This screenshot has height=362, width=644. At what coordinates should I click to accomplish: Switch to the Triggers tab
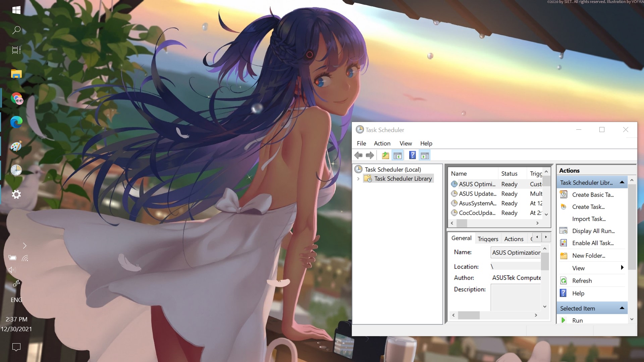coord(488,239)
